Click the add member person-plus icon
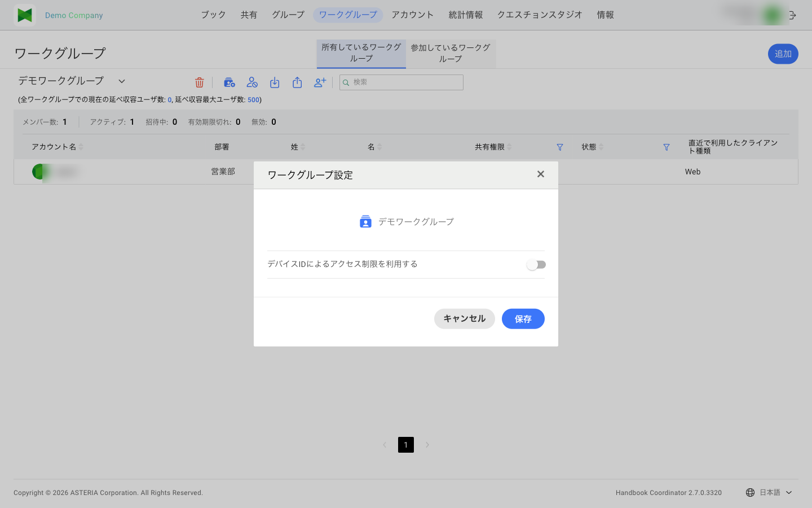The width and height of the screenshot is (812, 508). point(320,82)
